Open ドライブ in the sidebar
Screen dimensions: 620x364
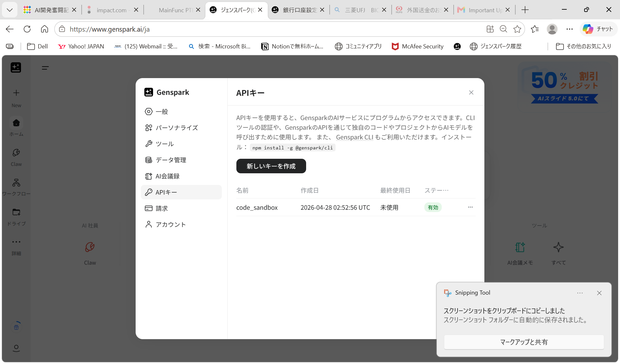(x=16, y=217)
